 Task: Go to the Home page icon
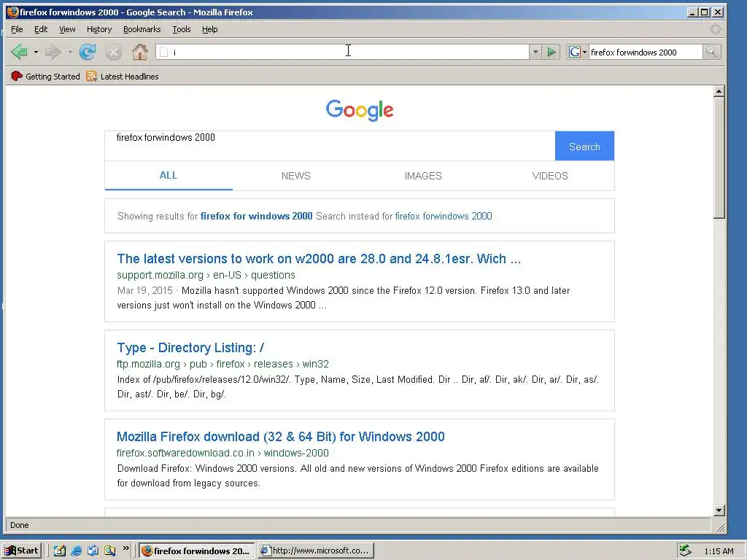[139, 52]
